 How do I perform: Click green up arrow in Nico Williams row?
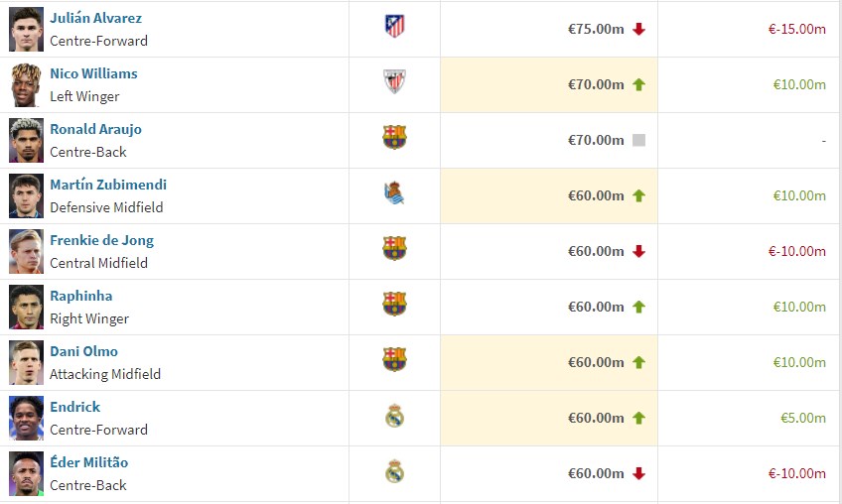pos(638,84)
